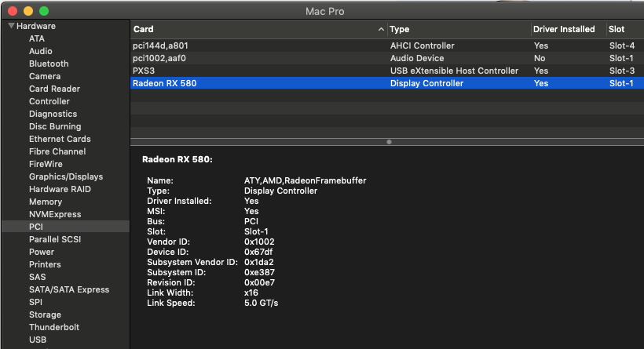Select Diagnostics in the sidebar

click(53, 114)
